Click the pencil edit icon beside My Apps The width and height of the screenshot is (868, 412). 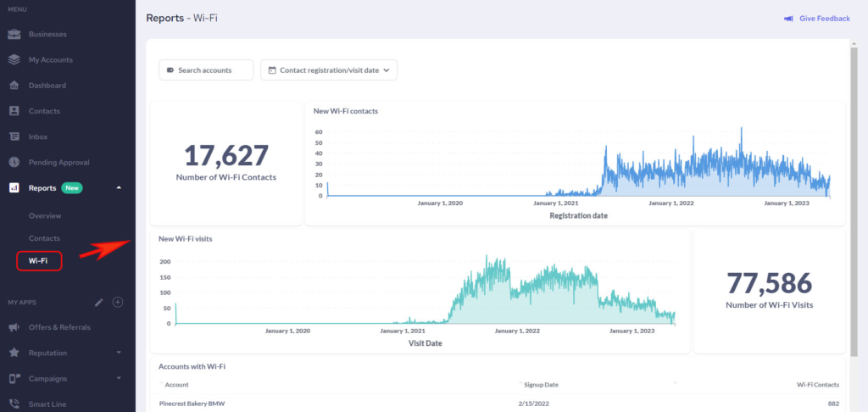[x=99, y=302]
